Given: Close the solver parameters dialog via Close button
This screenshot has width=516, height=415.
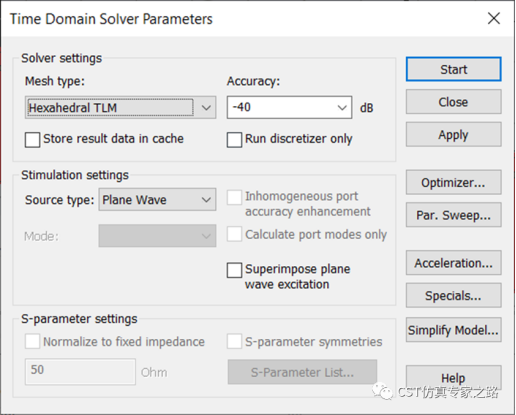Looking at the screenshot, I should point(453,102).
